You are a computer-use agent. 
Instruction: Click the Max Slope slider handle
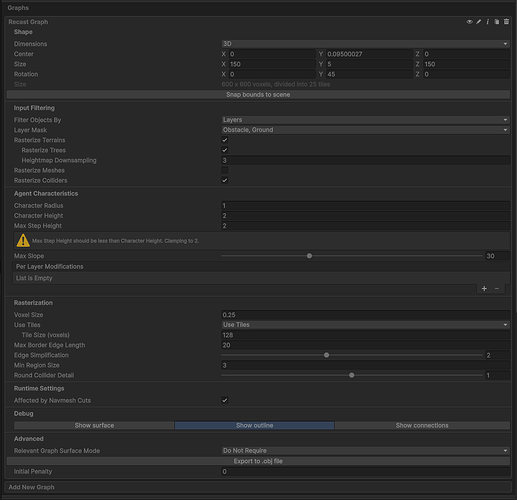309,256
